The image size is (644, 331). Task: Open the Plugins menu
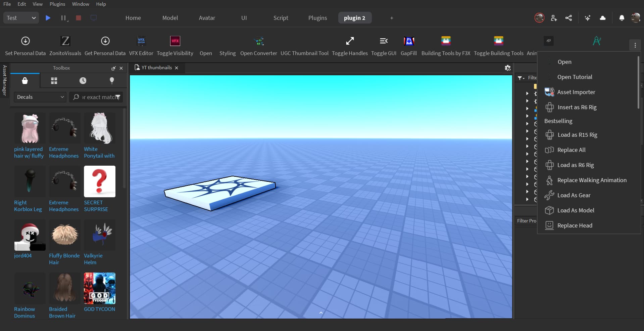tap(57, 4)
